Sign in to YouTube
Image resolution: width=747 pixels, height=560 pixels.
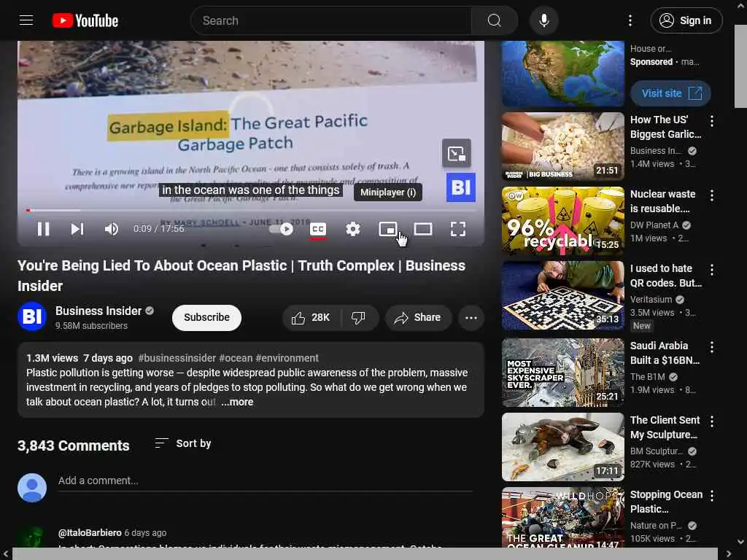pos(686,20)
